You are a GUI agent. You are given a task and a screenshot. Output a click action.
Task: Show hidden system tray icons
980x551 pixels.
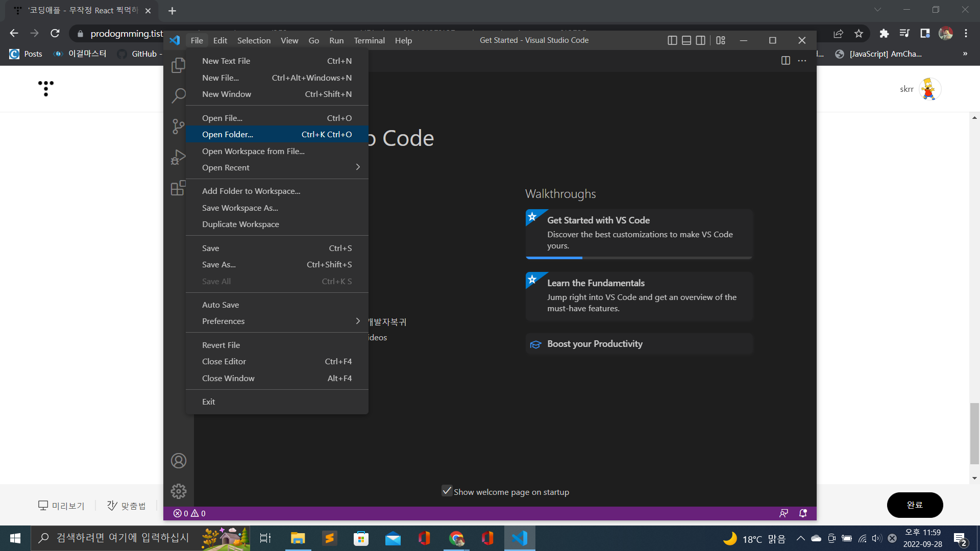[x=800, y=538]
